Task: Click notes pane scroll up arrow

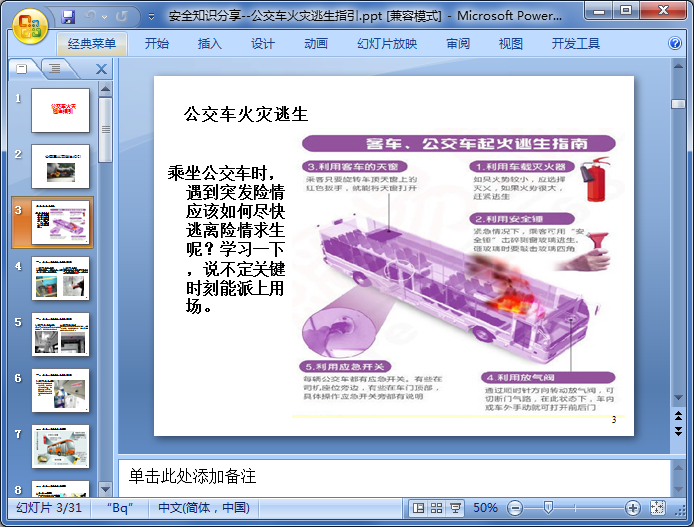Action: pyautogui.click(x=678, y=467)
